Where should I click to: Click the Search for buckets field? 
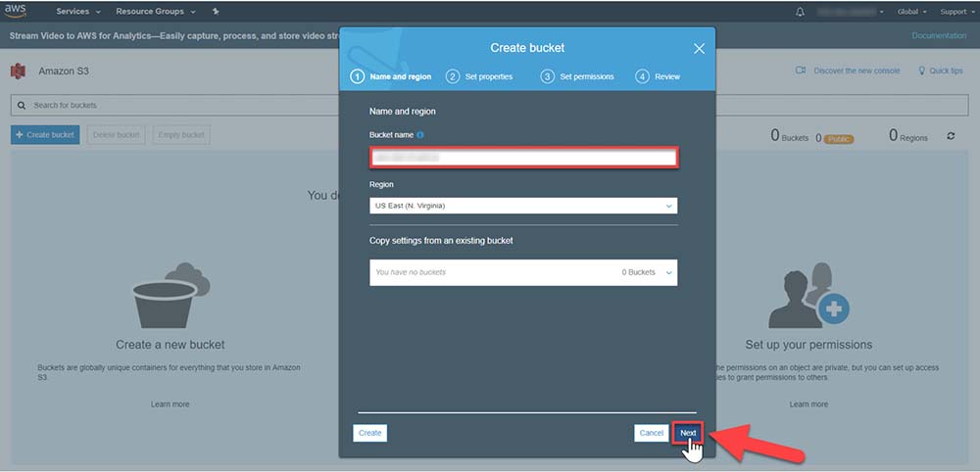(176, 105)
